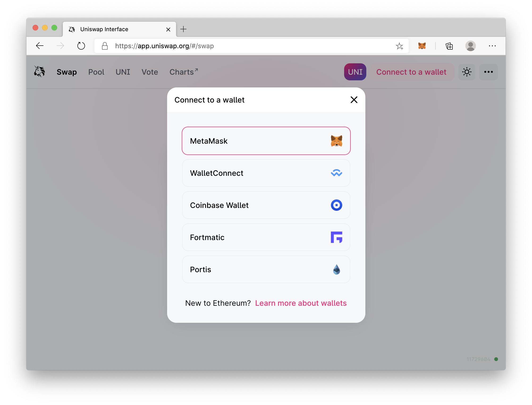532x405 pixels.
Task: Add page to favorites with star icon
Action: coord(399,46)
